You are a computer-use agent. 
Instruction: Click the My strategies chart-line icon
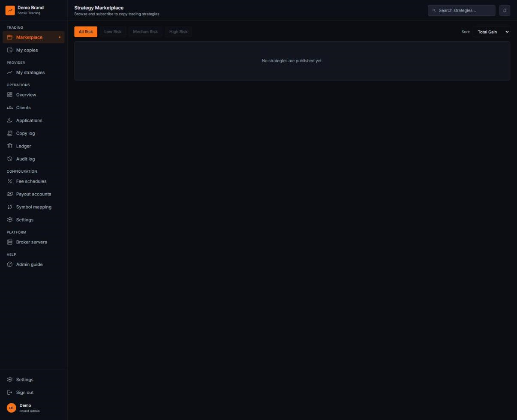point(10,72)
